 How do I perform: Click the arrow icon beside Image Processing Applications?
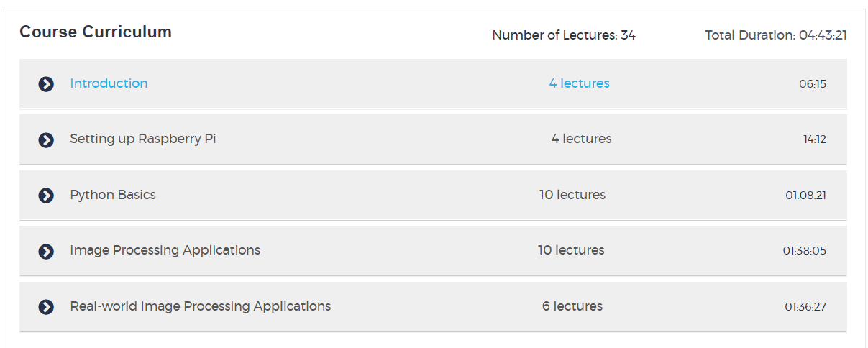coord(46,251)
